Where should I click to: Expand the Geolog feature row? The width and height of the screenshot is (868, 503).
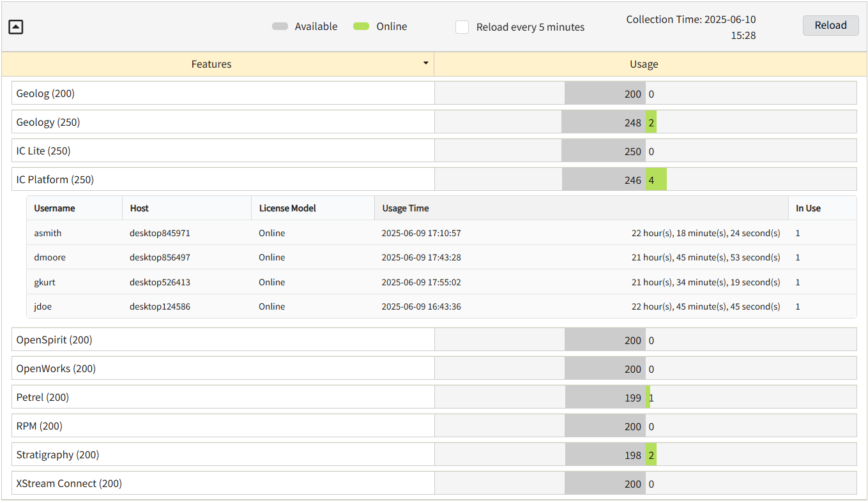[224, 93]
